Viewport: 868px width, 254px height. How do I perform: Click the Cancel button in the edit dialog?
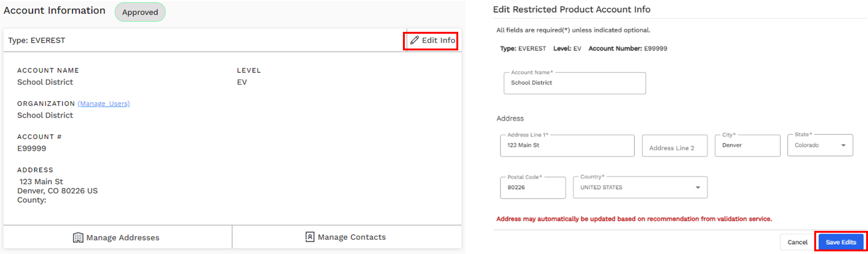(797, 242)
